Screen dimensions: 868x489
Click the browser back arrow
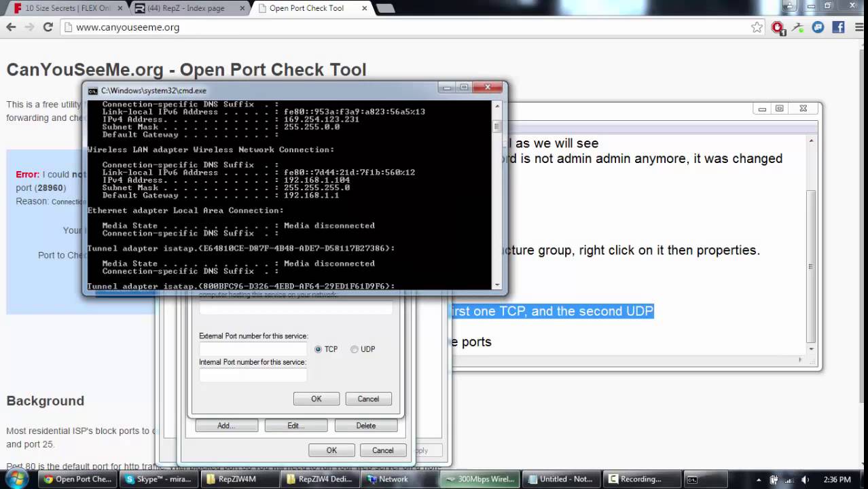point(11,27)
